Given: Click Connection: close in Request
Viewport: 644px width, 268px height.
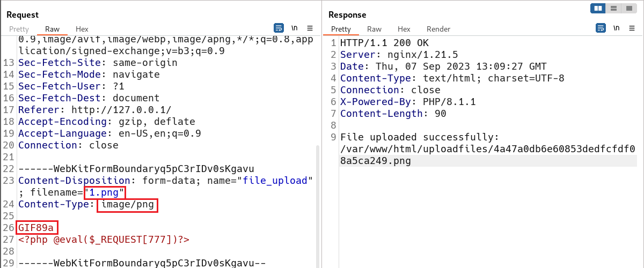Looking at the screenshot, I should 68,145.
